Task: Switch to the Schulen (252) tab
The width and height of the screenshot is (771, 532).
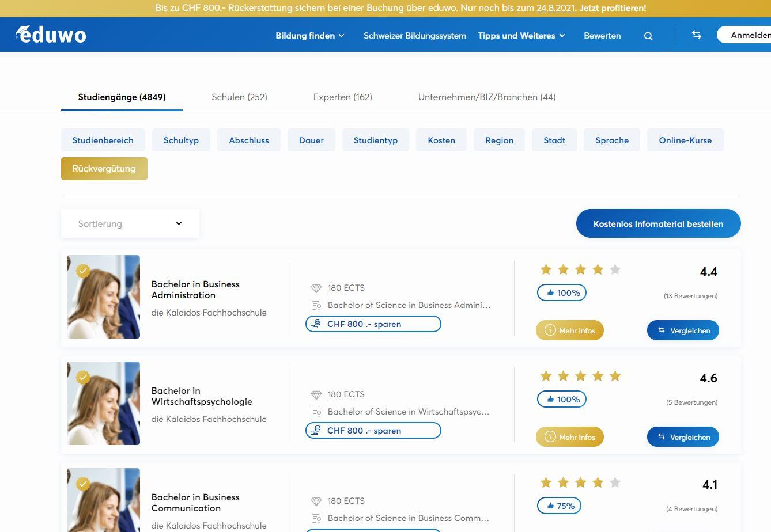Action: pyautogui.click(x=240, y=97)
